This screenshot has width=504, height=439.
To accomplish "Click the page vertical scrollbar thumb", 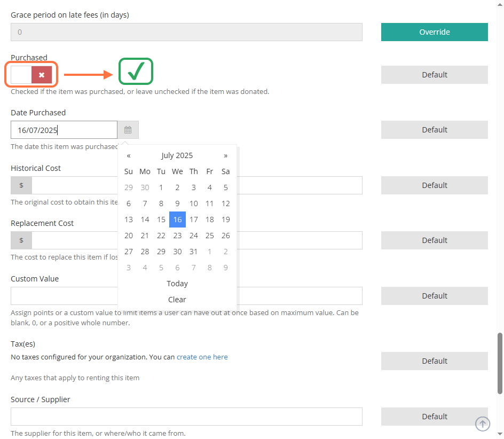I will click(500, 363).
